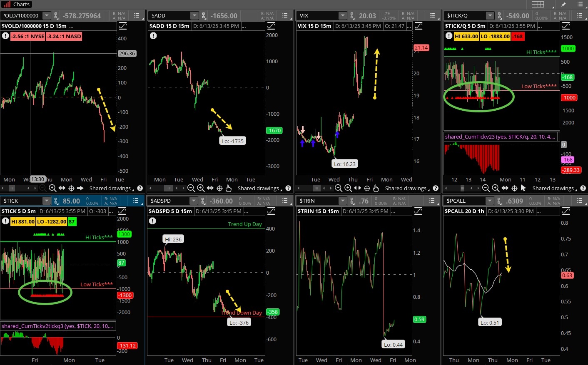This screenshot has width=588, height=365.
Task: Expand the $PCALL symbol dropdown
Action: (x=490, y=201)
